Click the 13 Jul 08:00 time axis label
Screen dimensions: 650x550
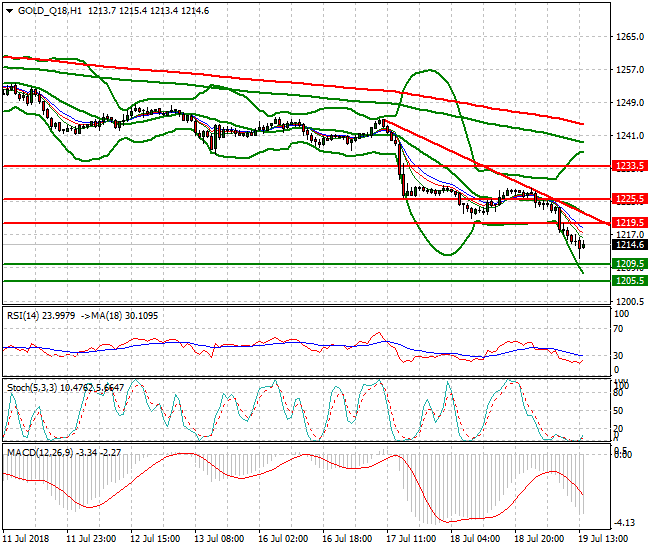point(219,539)
